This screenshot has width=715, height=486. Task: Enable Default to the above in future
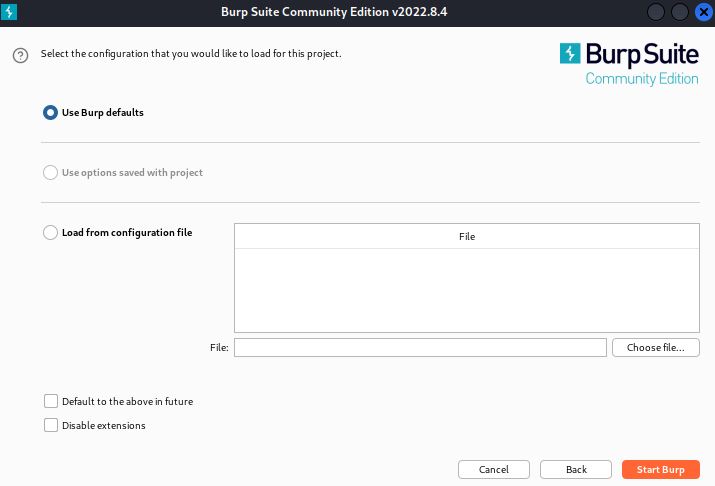pos(51,401)
